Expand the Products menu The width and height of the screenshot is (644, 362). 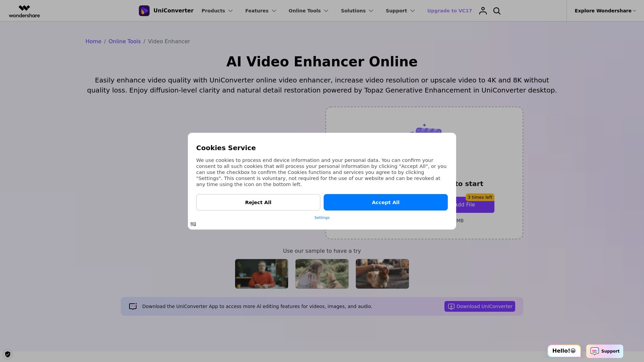pos(217,11)
